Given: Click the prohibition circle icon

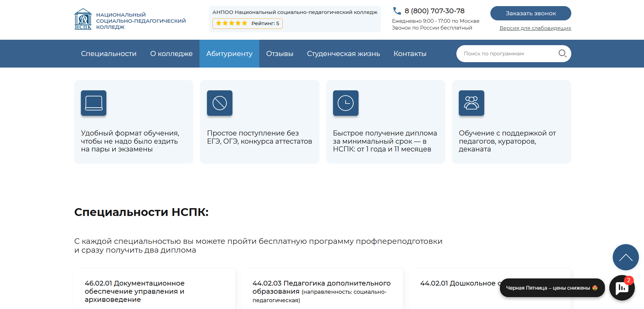Looking at the screenshot, I should tap(220, 103).
